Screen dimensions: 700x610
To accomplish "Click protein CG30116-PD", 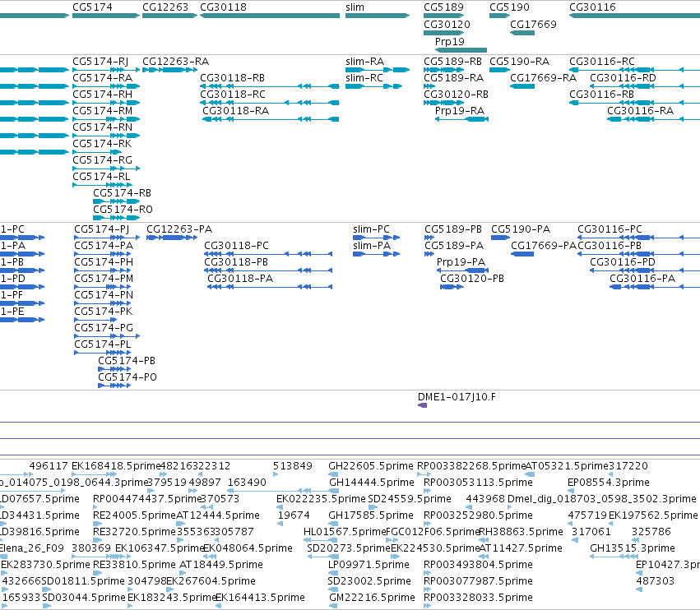I will click(623, 262).
